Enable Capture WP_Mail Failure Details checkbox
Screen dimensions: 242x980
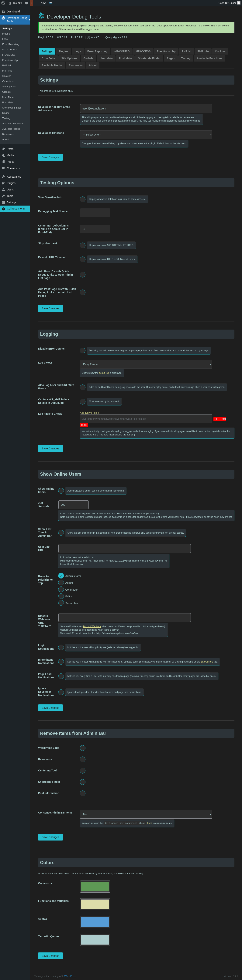point(83,402)
